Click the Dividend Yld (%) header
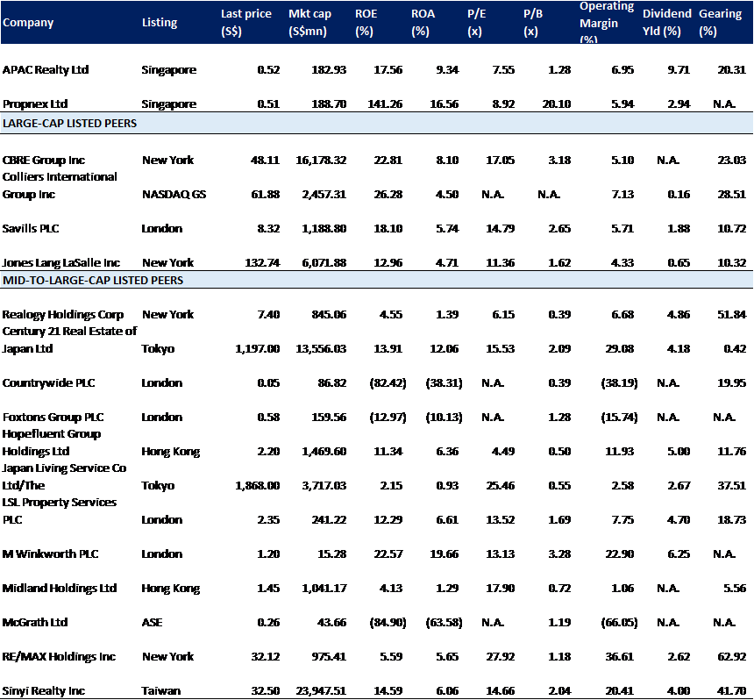Screen dimensions: 754x700 coord(666,23)
